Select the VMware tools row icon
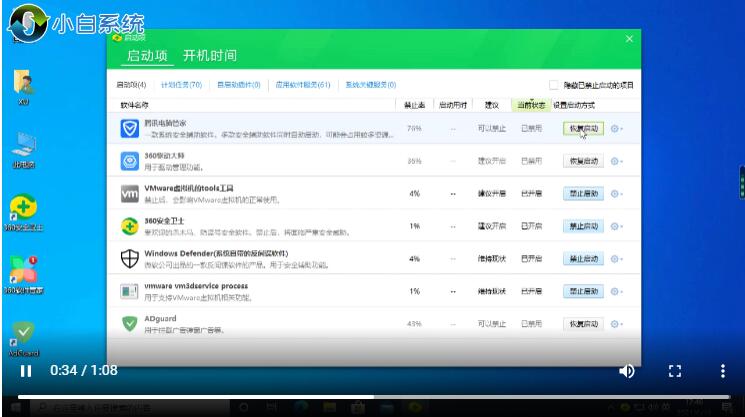This screenshot has height=417, width=745. tap(130, 193)
